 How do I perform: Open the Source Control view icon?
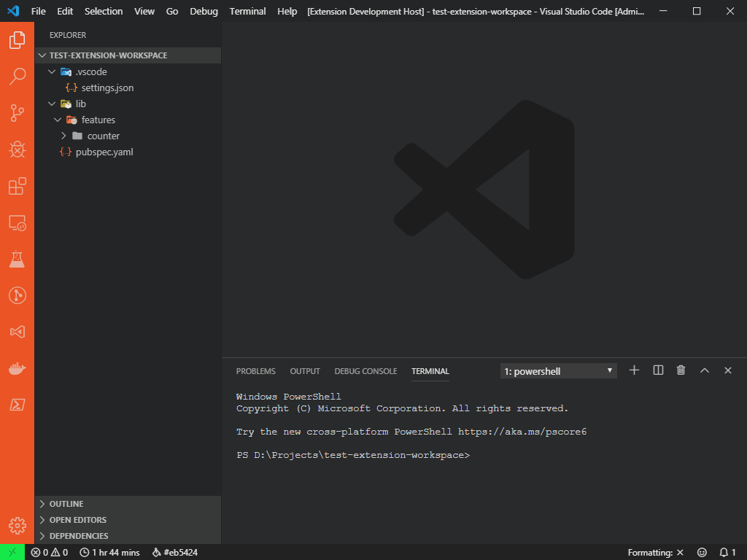click(18, 113)
